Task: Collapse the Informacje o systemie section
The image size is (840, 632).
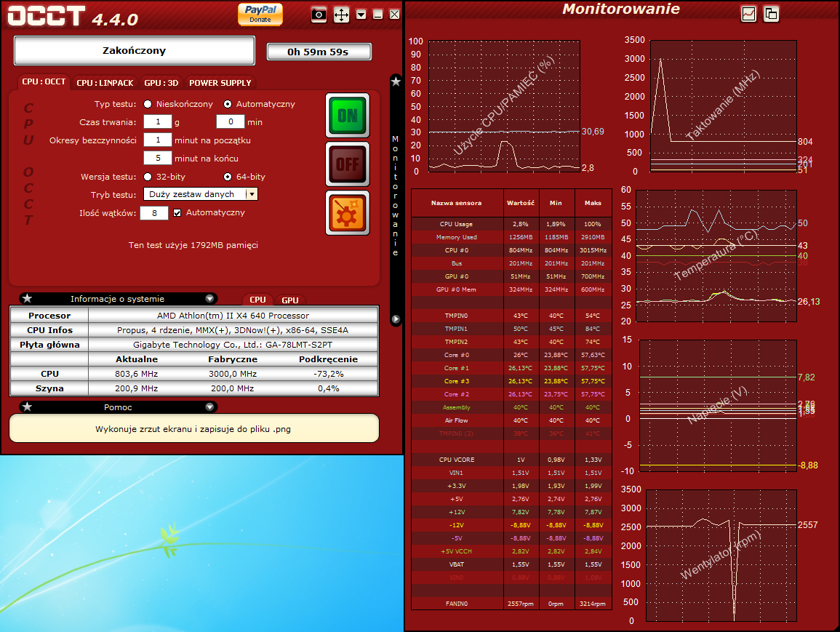Action: pyautogui.click(x=209, y=299)
